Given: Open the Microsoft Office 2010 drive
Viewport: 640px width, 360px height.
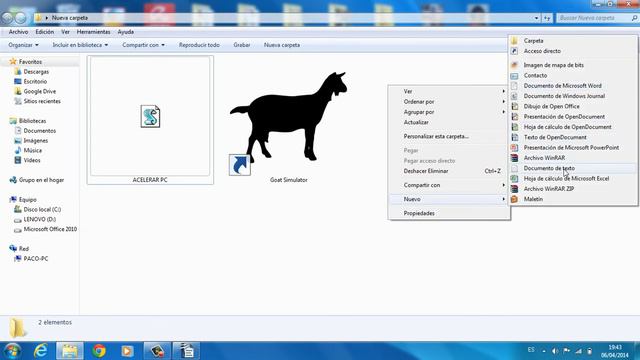Looking at the screenshot, I should coord(46,229).
